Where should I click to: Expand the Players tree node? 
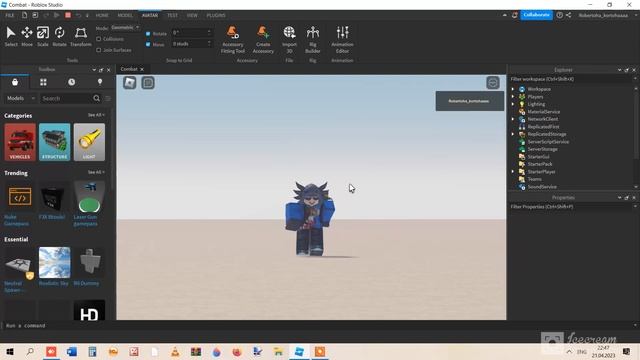pos(513,97)
